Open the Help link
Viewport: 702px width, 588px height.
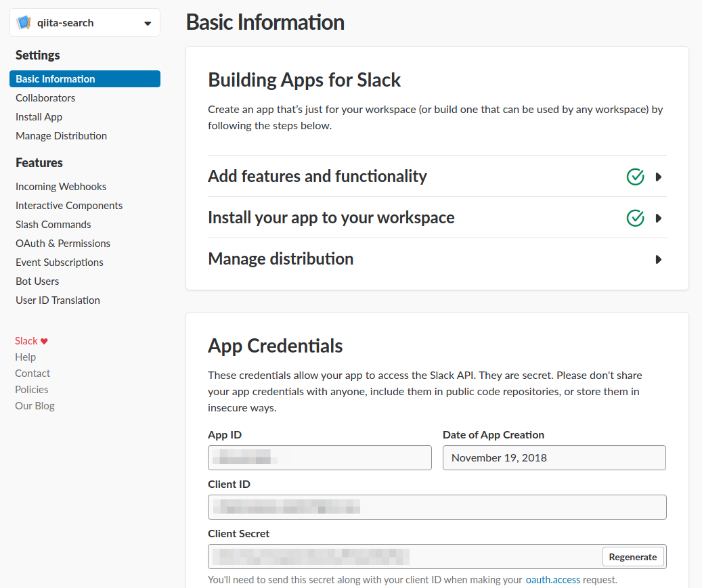[x=26, y=357]
